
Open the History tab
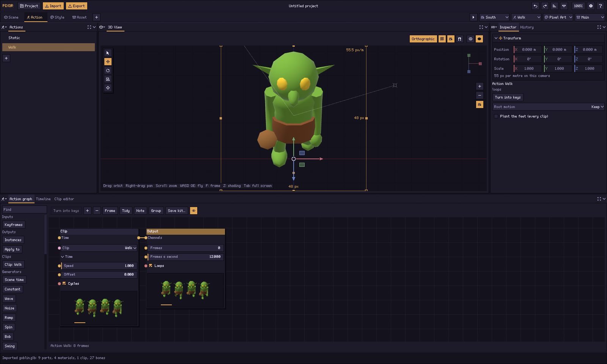527,27
